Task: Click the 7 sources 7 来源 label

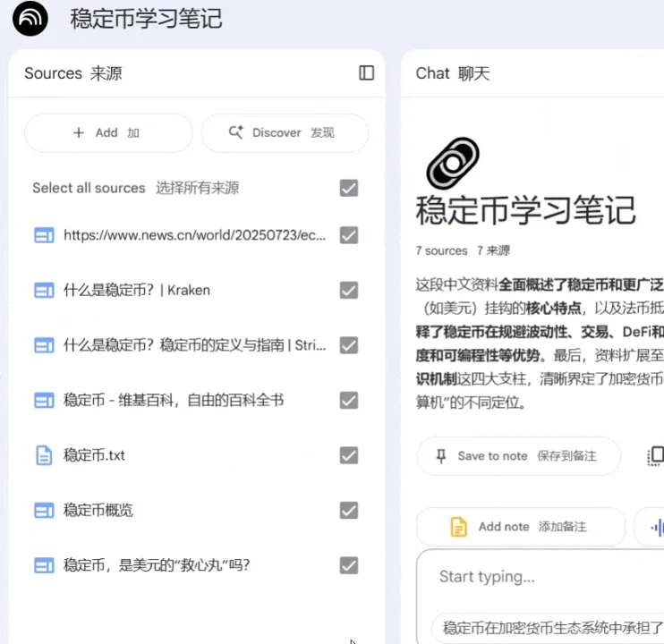Action: (x=463, y=250)
